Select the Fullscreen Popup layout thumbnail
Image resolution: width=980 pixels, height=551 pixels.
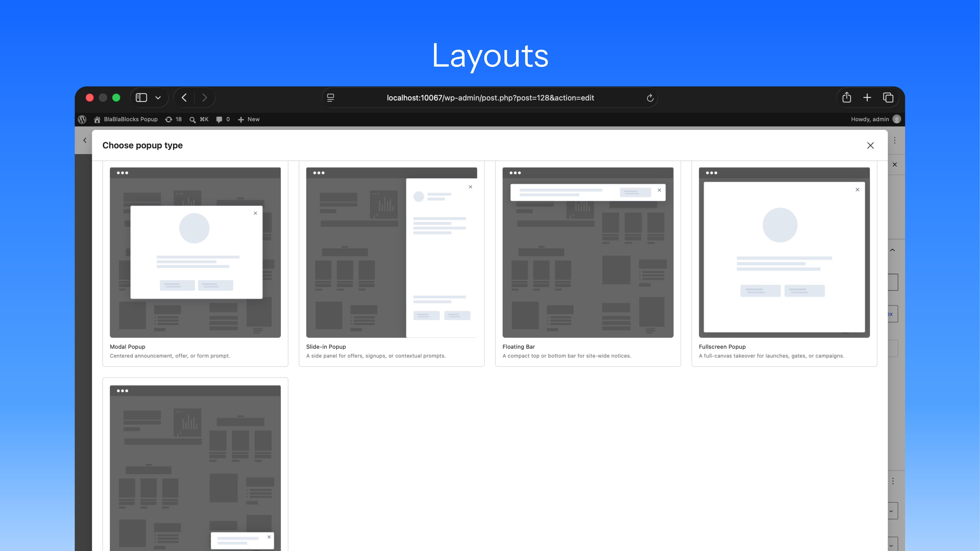[784, 253]
